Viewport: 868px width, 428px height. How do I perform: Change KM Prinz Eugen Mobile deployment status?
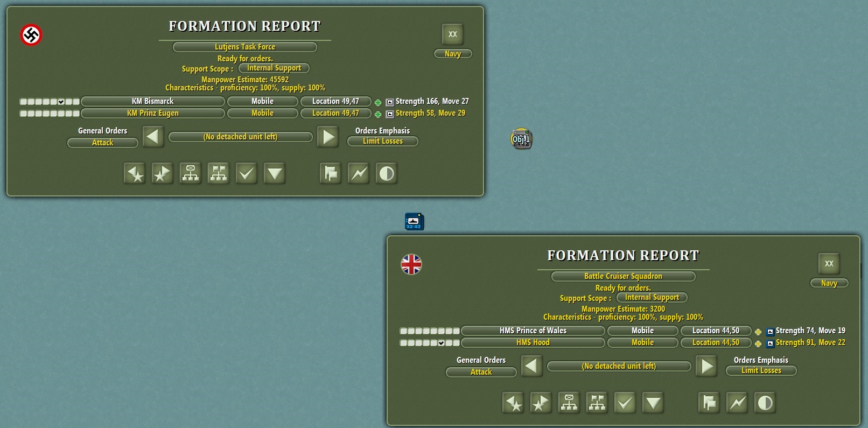click(x=263, y=113)
